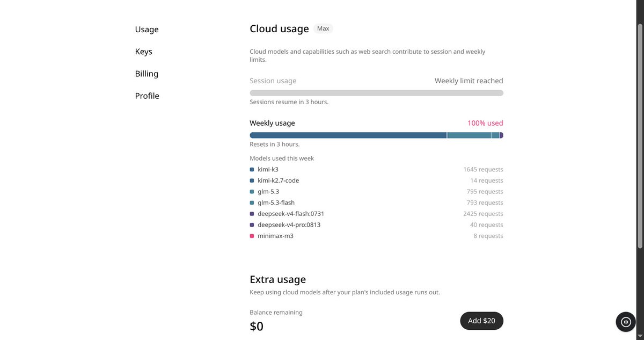The image size is (644, 340).
Task: Click the Resets in 3 hours text
Action: (x=274, y=144)
